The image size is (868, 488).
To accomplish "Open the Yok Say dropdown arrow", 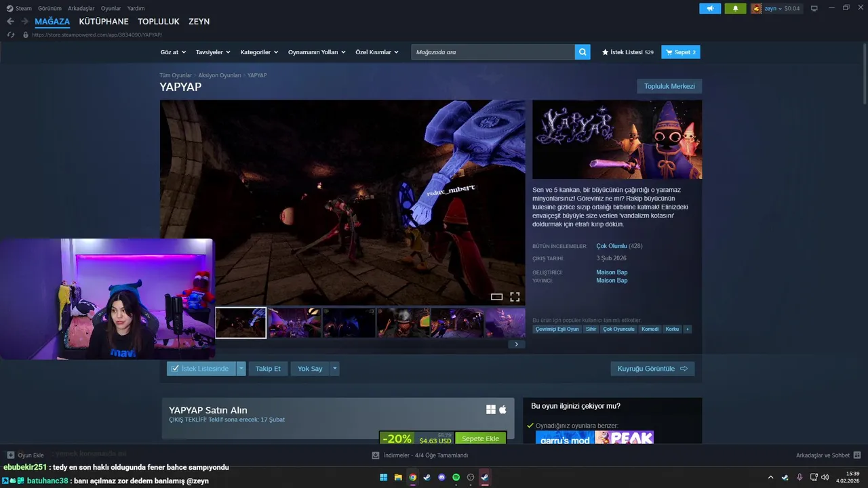I will tap(335, 369).
